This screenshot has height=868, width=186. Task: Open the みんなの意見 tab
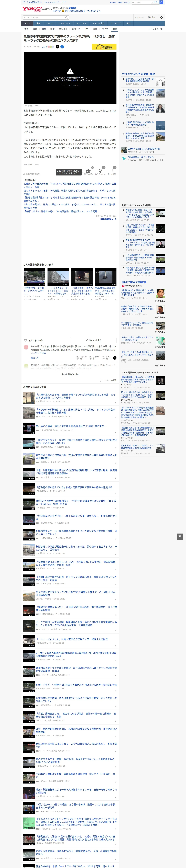[x=99, y=24]
